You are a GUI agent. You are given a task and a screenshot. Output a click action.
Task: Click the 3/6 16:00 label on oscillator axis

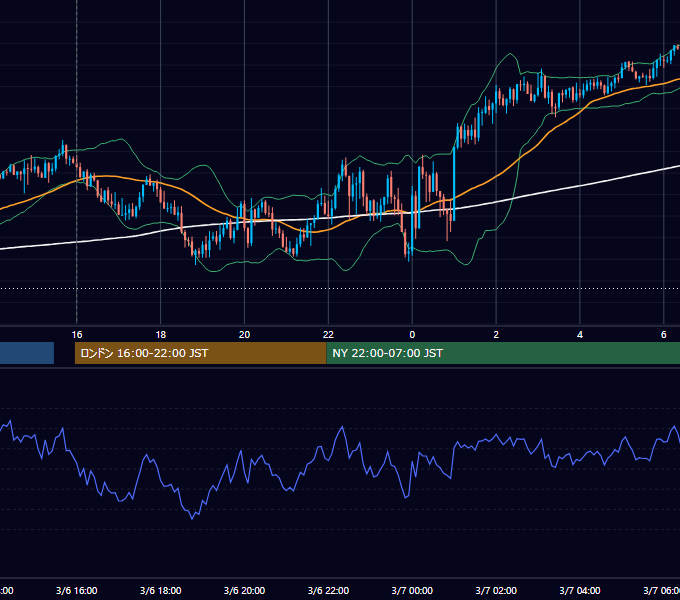tap(77, 590)
